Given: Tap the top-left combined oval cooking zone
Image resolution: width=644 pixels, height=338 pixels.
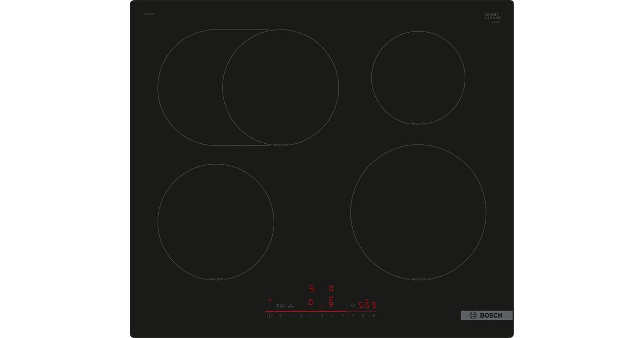Looking at the screenshot, I should click(248, 87).
